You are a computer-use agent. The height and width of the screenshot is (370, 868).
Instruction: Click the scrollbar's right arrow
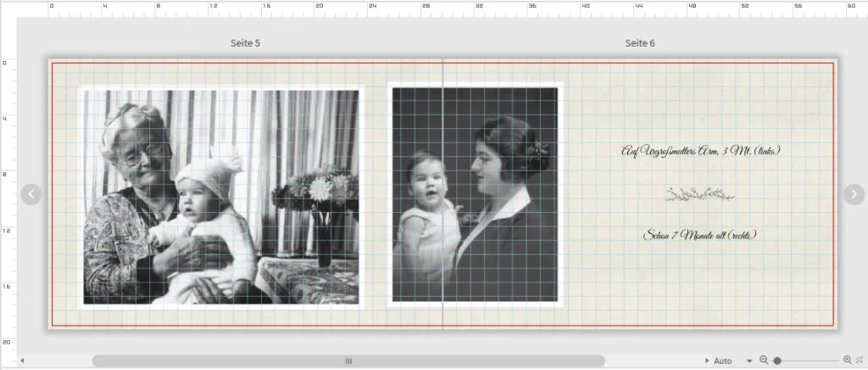(709, 361)
